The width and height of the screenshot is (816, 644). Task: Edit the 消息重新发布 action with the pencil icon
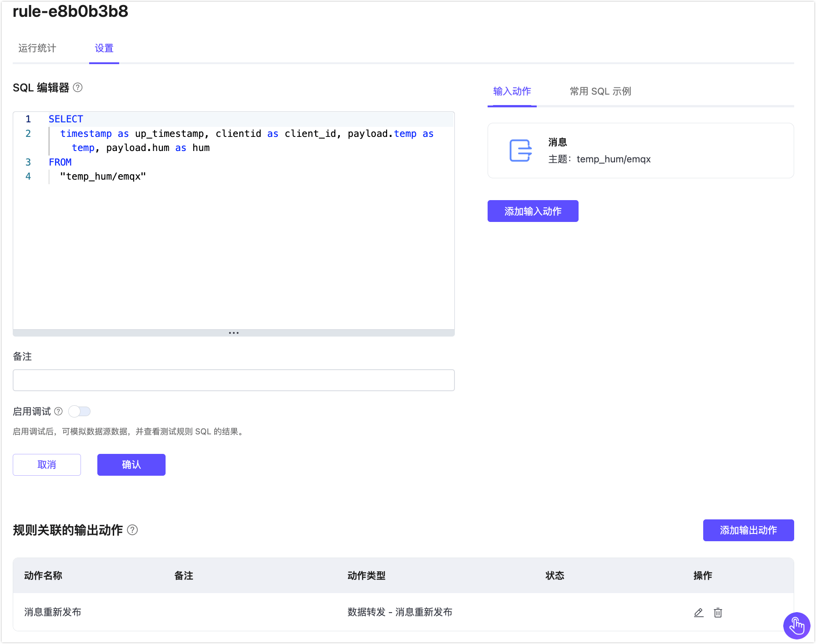(x=699, y=613)
